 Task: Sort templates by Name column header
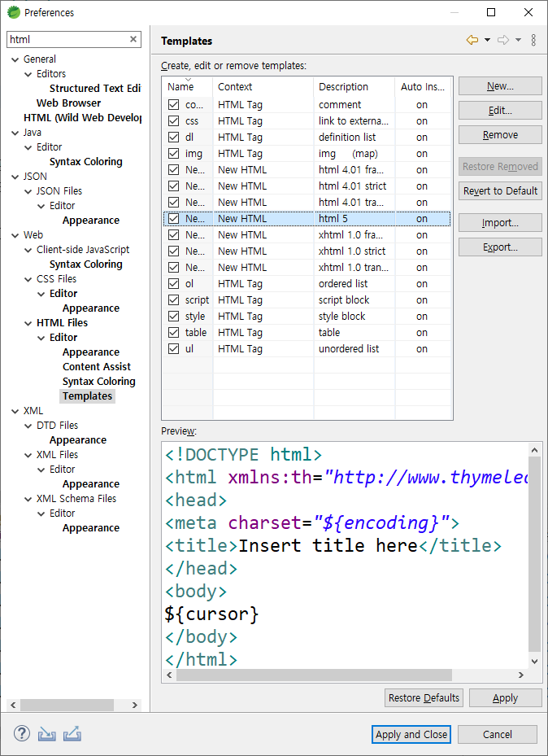[x=187, y=87]
